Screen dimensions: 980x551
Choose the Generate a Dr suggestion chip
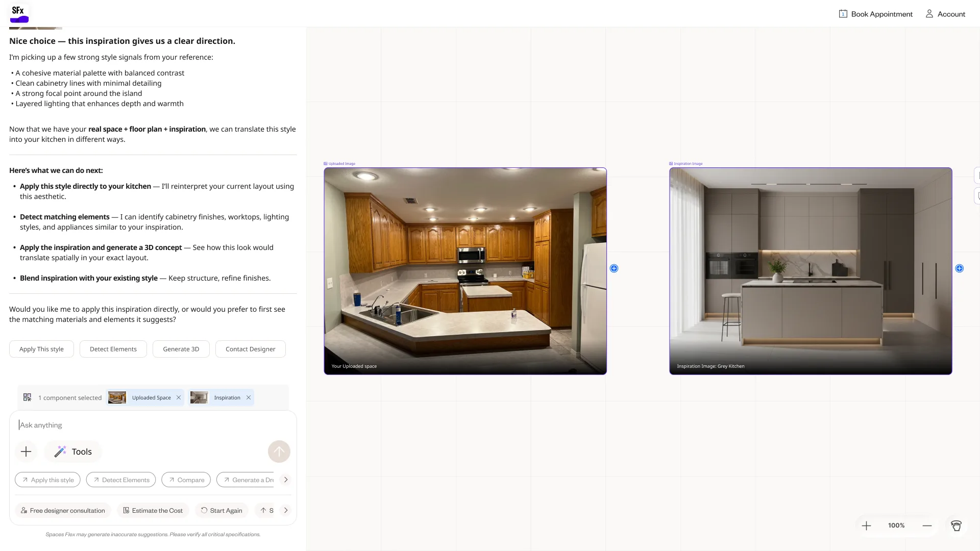(x=247, y=480)
